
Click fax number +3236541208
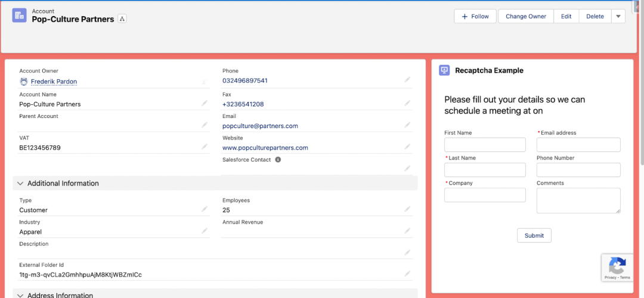[x=243, y=104]
